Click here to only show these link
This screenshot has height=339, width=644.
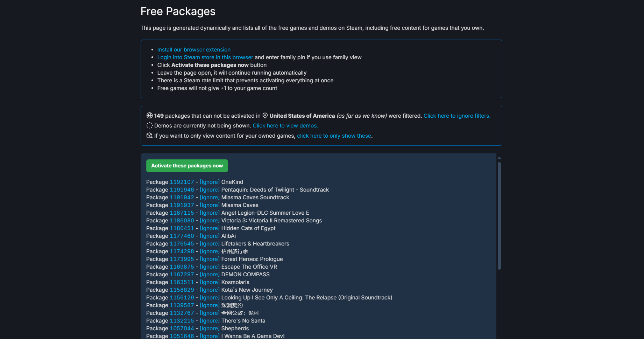pos(334,136)
